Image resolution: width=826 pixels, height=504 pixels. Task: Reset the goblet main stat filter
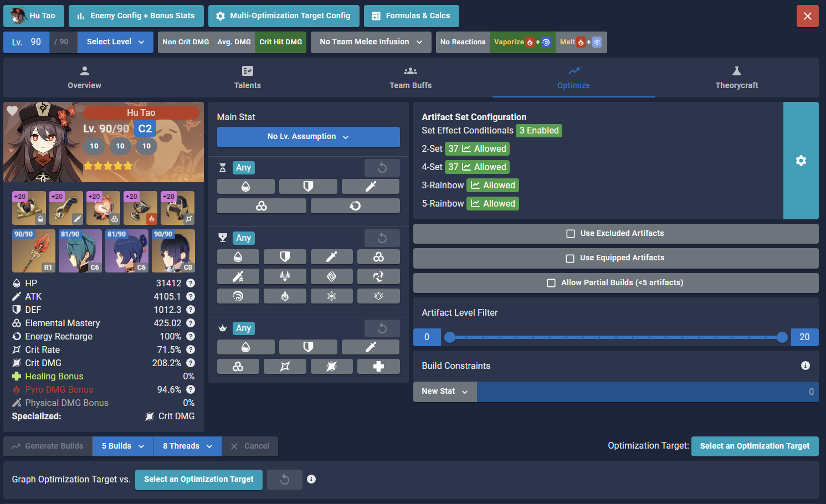[x=382, y=238]
